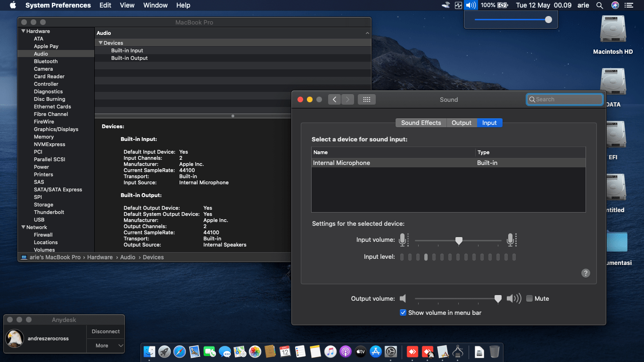644x362 pixels.
Task: Click the forward arrow in Sound window
Action: click(347, 99)
